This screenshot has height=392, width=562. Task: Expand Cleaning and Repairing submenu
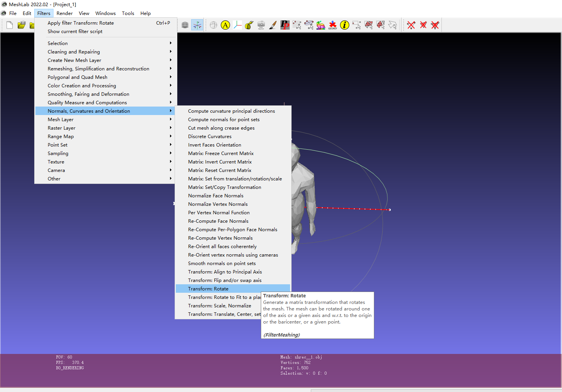(106, 52)
